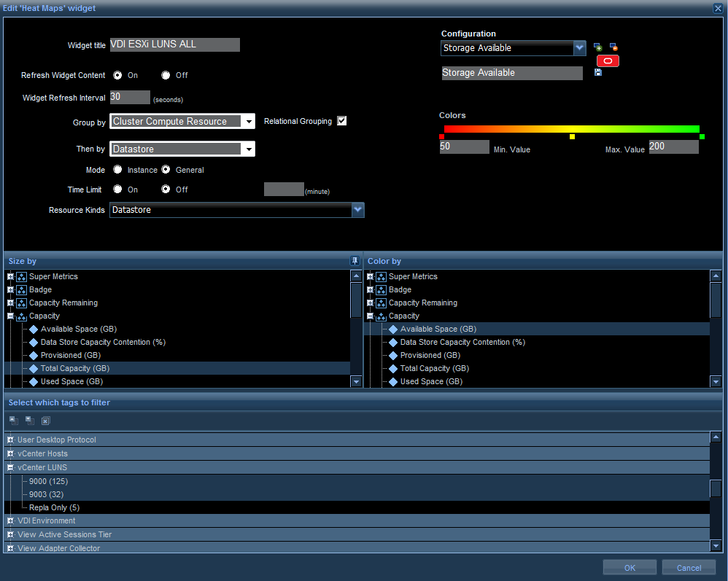Click the OK button
The image size is (728, 581).
(630, 568)
